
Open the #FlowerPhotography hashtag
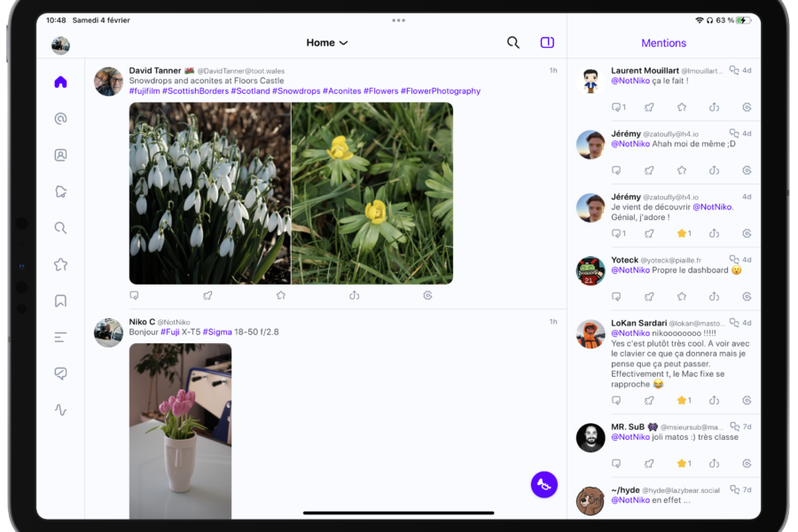coord(440,91)
